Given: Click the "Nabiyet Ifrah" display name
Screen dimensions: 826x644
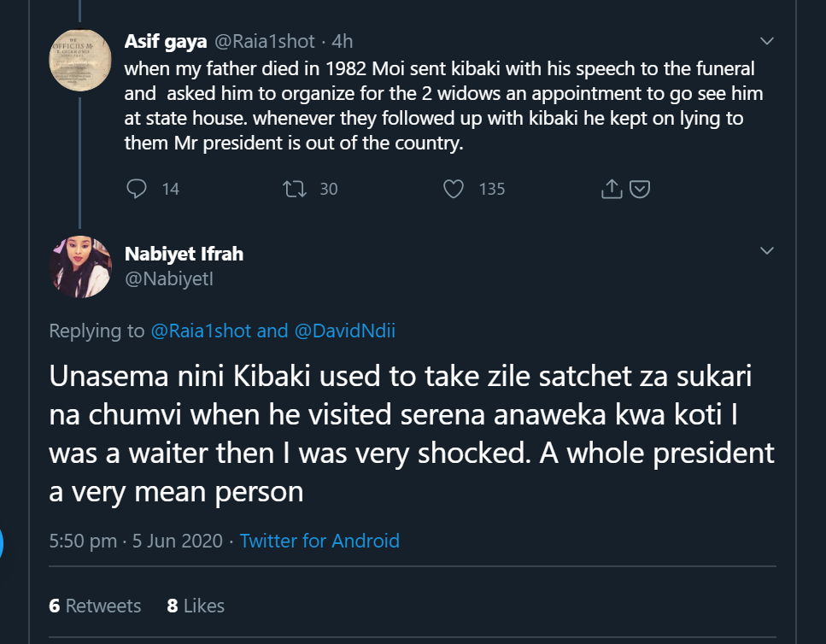Looking at the screenshot, I should 184,254.
